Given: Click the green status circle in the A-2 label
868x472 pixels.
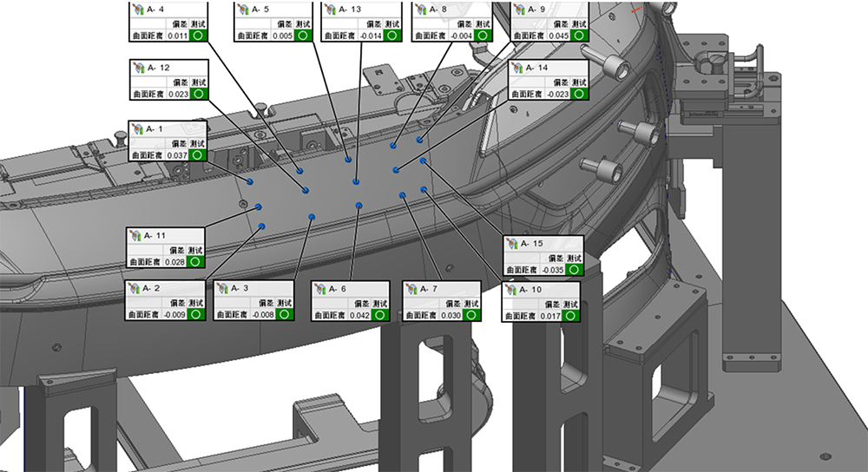Looking at the screenshot, I should tap(196, 315).
